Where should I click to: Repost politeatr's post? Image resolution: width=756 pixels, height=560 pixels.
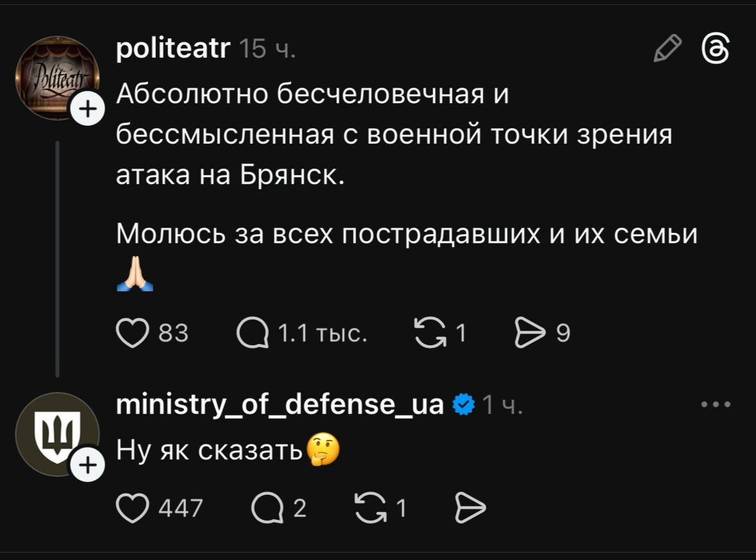tap(431, 332)
